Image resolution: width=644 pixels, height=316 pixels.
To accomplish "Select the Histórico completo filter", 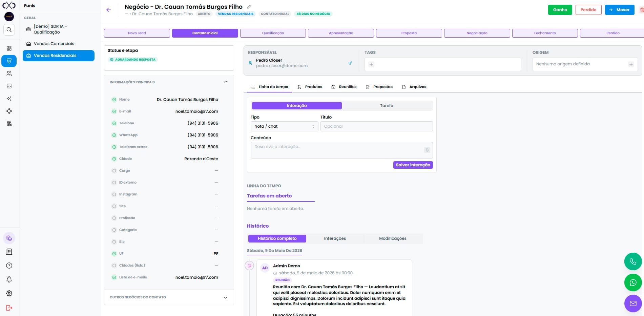I will 277,238.
